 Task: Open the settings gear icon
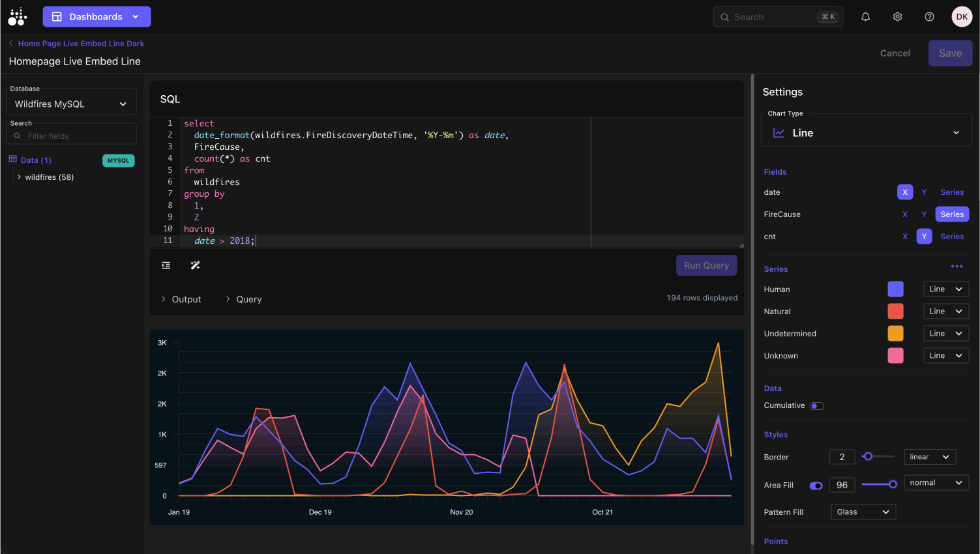(x=897, y=17)
